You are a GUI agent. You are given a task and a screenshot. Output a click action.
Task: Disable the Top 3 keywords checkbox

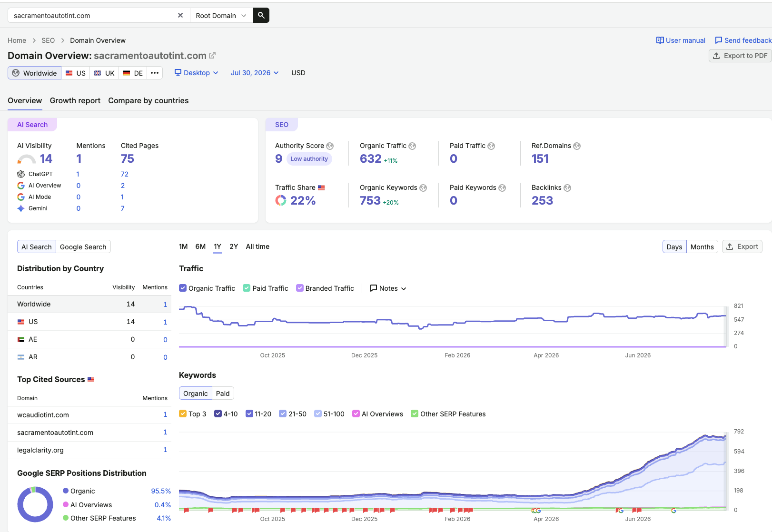pyautogui.click(x=183, y=414)
